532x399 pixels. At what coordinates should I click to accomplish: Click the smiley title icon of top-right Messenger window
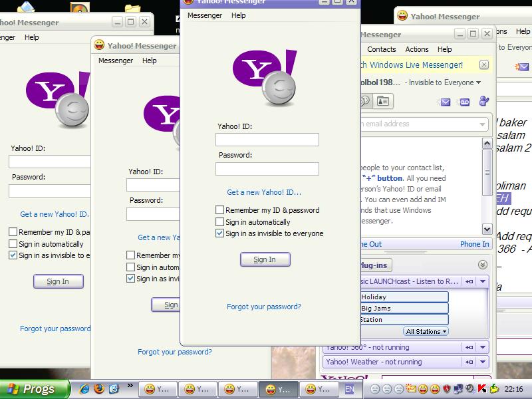[x=402, y=15]
